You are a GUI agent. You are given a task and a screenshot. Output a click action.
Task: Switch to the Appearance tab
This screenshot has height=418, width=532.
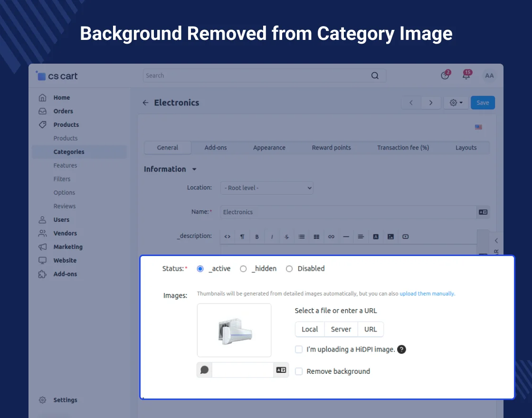coord(269,148)
